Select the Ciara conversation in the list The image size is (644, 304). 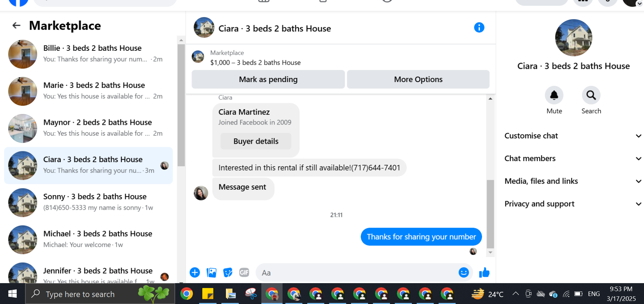coord(88,166)
